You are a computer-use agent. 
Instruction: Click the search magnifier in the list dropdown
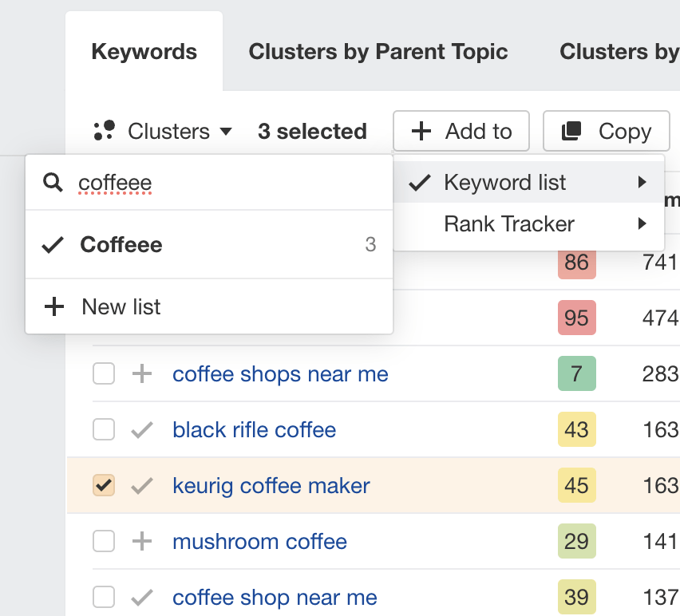pyautogui.click(x=53, y=182)
